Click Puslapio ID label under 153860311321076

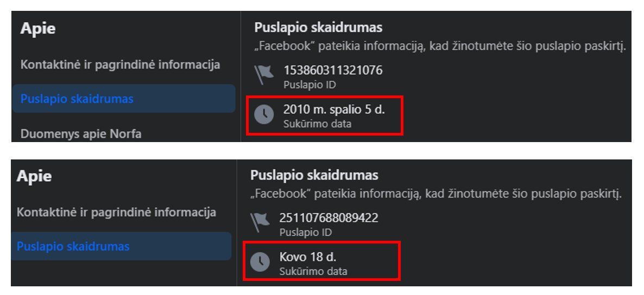(x=310, y=85)
